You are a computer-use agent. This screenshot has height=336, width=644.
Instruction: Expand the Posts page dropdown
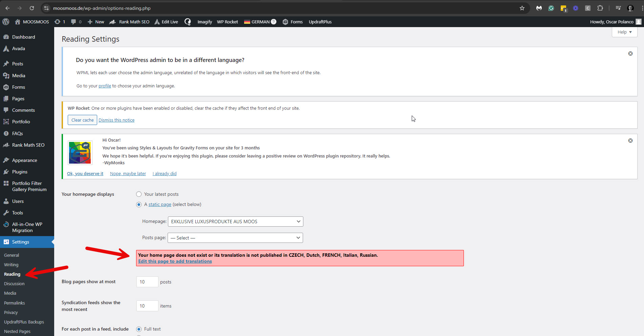235,238
